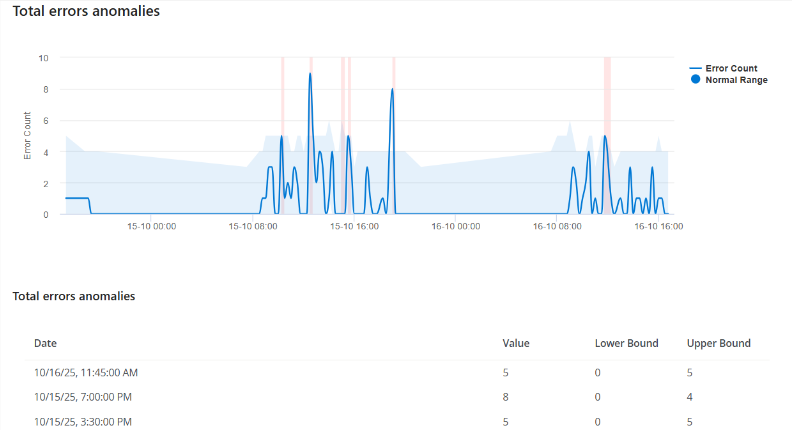The image size is (792, 430).
Task: Toggle the Normal Range series label in legend
Action: 736,80
